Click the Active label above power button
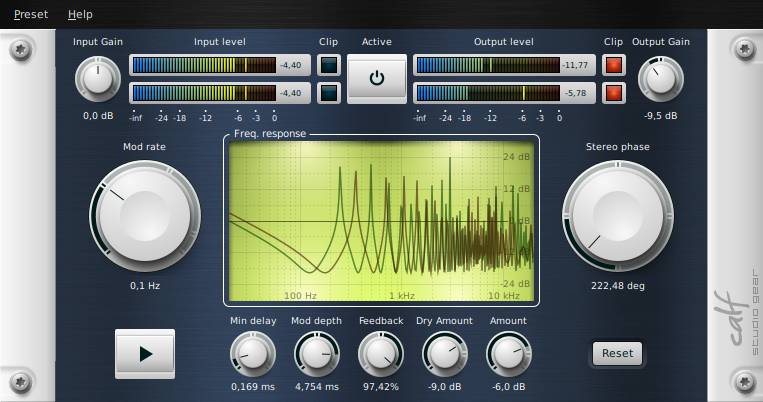 point(377,42)
